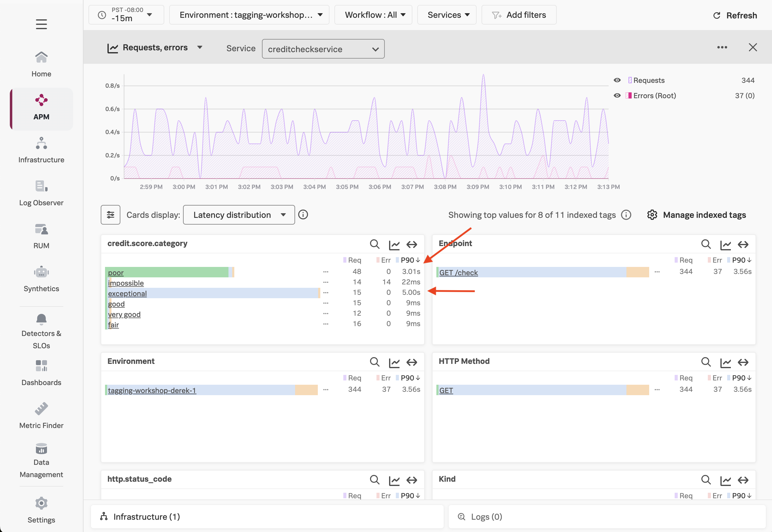Viewport: 772px width, 532px height.
Task: Open the GET /check endpoint link
Action: click(x=458, y=272)
